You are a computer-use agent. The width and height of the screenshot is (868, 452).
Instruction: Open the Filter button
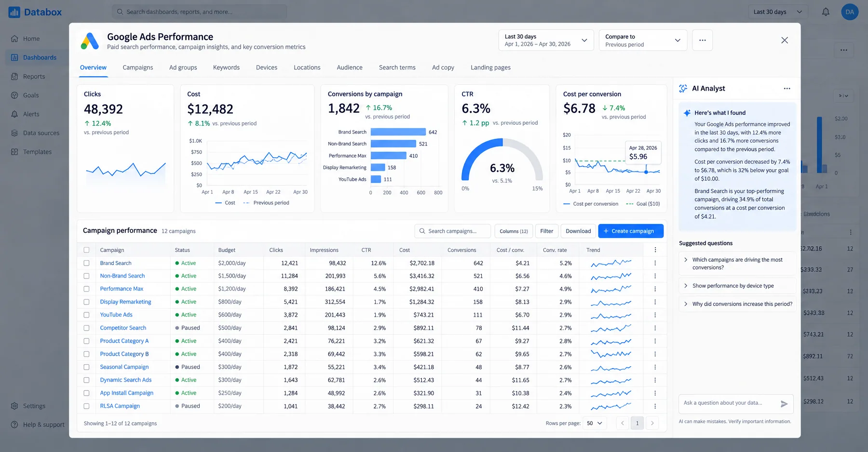coord(546,231)
